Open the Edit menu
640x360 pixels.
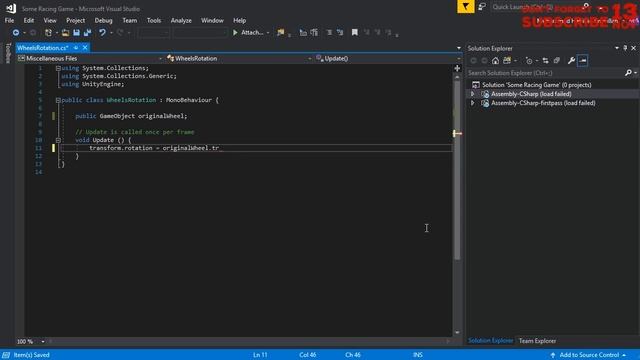[29, 20]
